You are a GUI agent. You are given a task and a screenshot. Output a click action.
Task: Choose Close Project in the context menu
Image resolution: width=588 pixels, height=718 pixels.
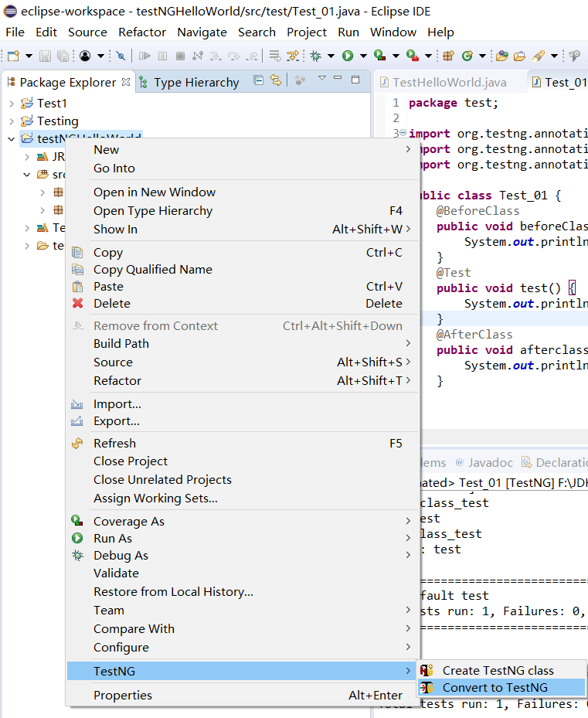point(243,461)
